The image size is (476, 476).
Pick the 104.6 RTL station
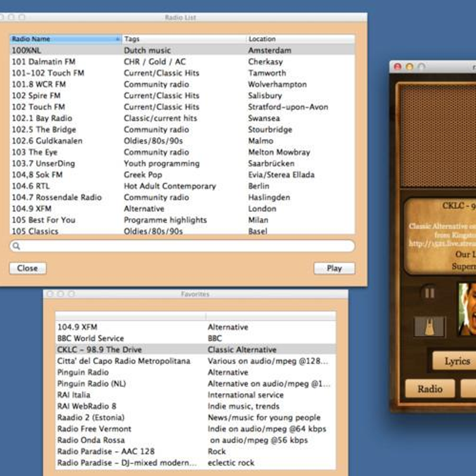click(x=182, y=186)
